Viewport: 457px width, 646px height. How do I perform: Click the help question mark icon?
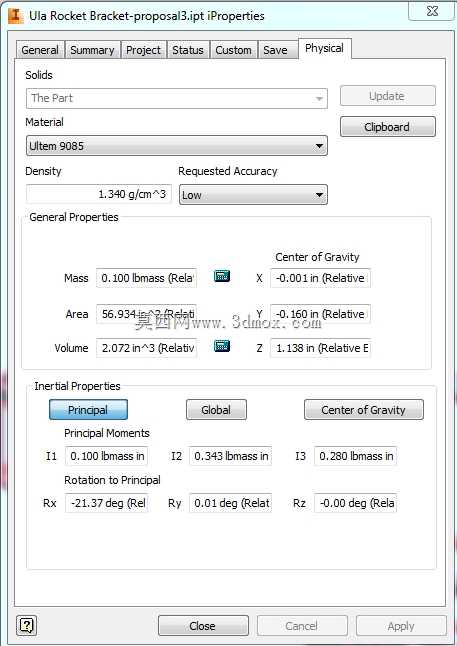click(26, 625)
